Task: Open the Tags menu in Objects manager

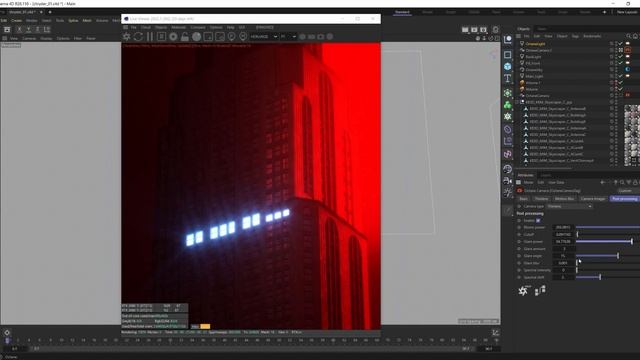Action: click(575, 36)
